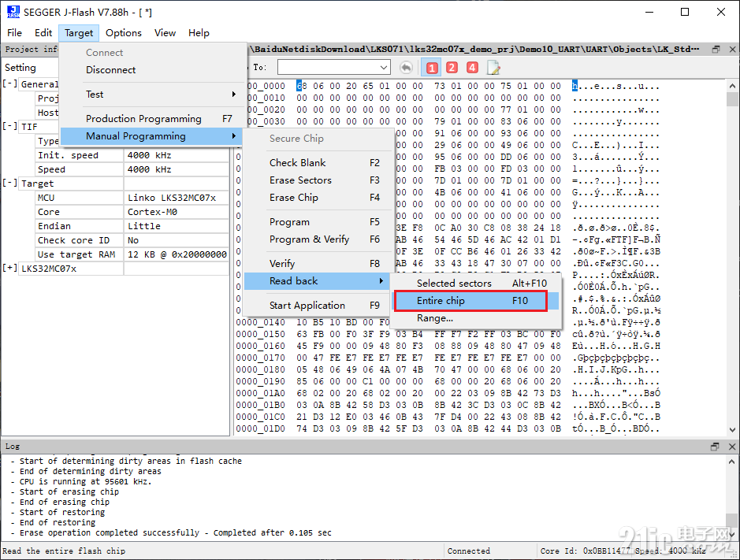Collapse the General settings group
Viewport: 740px width, 560px height.
point(10,84)
